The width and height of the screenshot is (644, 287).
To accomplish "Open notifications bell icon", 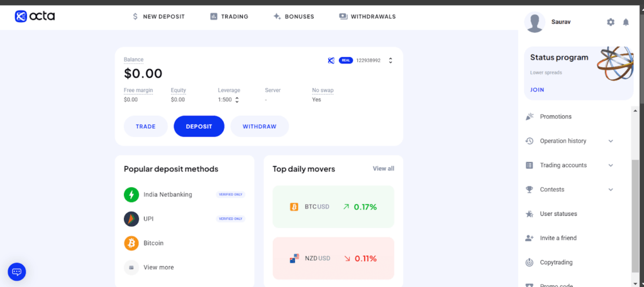I will [x=626, y=22].
